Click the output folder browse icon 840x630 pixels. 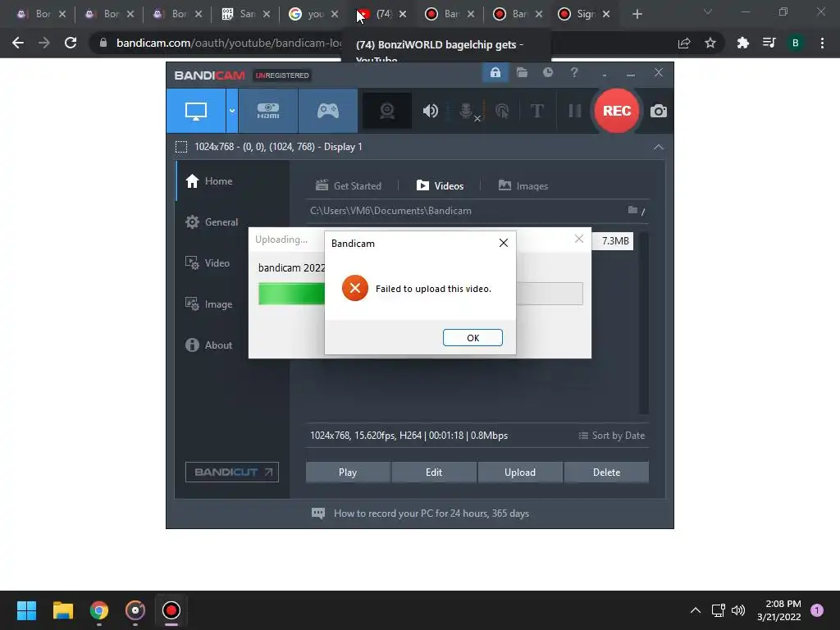(632, 211)
